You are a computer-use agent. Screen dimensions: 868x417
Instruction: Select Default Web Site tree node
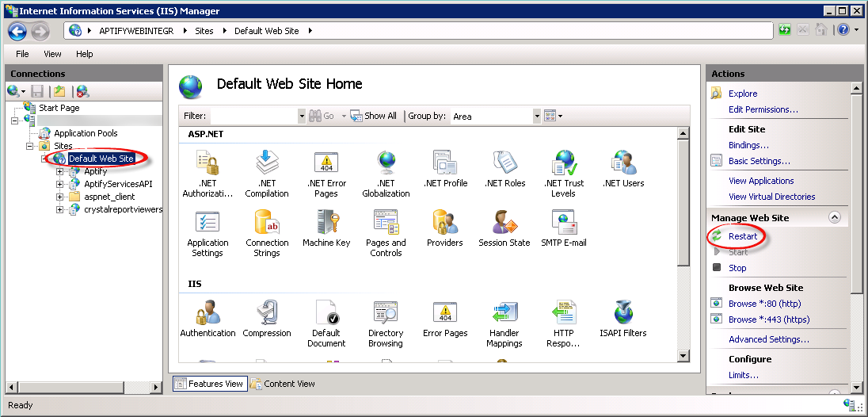101,159
